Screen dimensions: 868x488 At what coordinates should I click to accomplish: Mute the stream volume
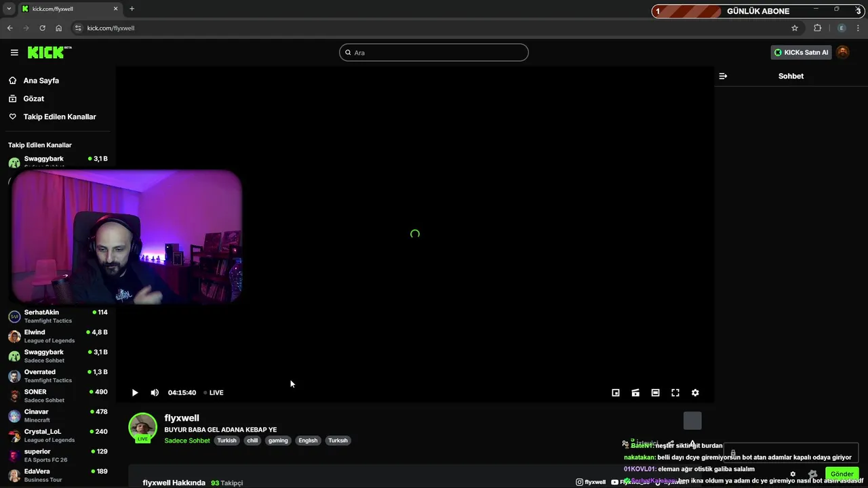pyautogui.click(x=155, y=392)
